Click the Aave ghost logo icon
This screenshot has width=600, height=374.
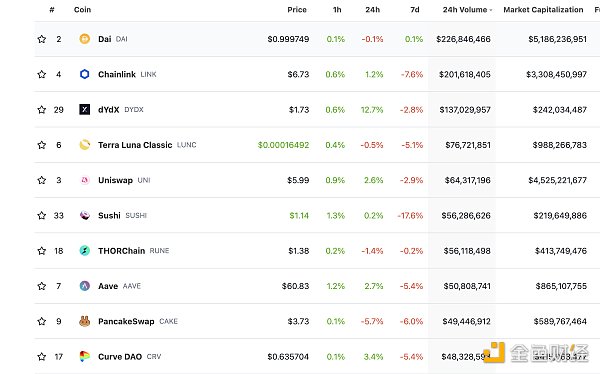click(85, 286)
